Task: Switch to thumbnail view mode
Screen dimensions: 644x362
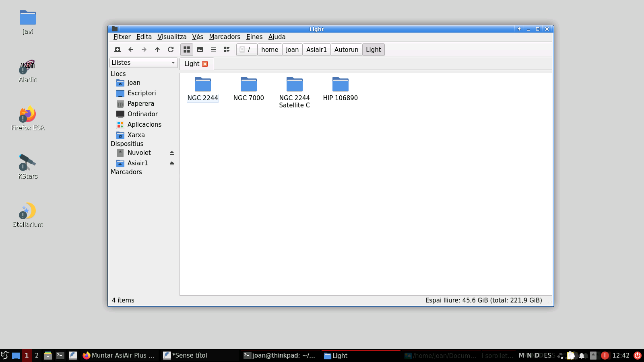Action: coord(200,49)
